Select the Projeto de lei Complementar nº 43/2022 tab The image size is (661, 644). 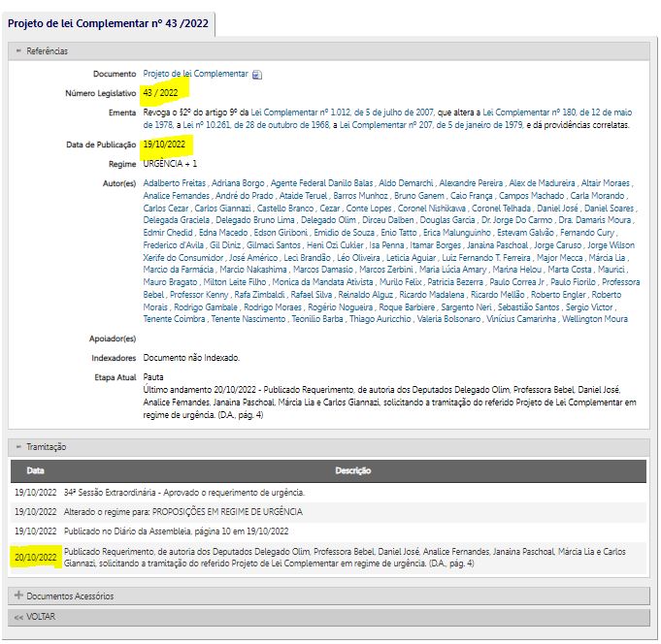click(107, 20)
